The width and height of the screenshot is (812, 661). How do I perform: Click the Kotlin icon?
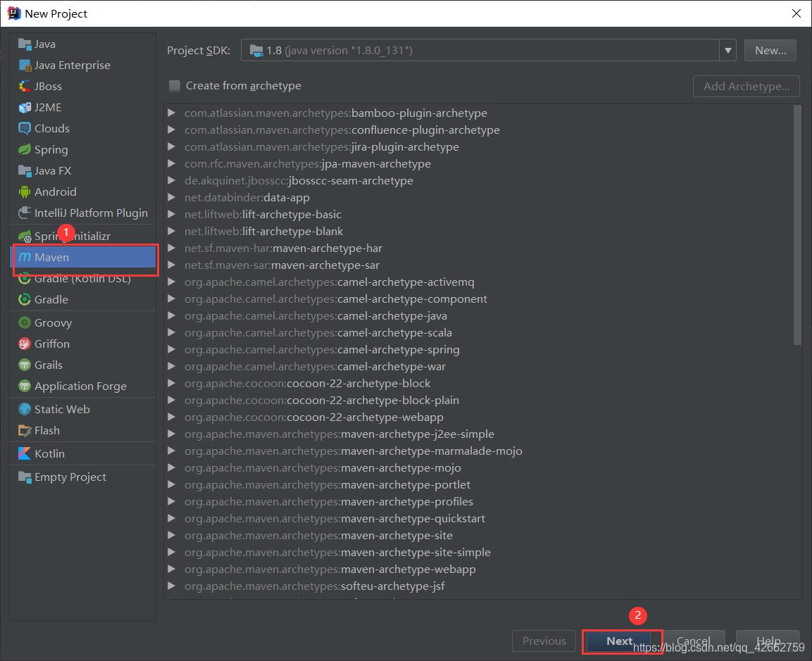click(x=25, y=453)
